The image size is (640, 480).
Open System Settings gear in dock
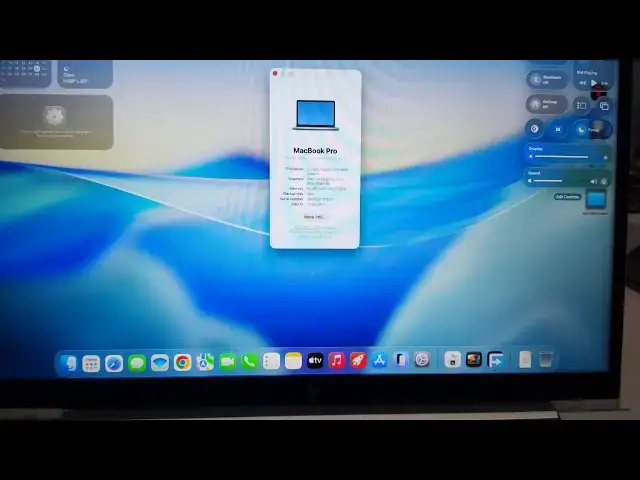[x=422, y=360]
